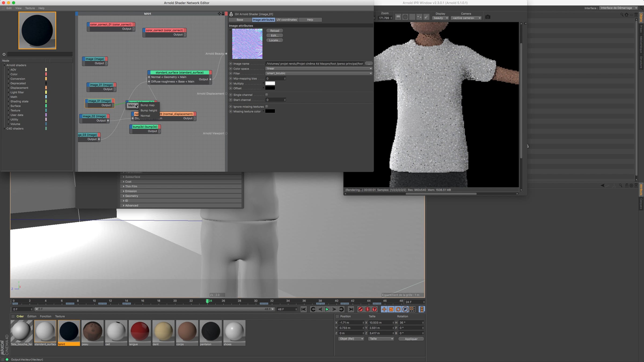Screen dimensions: 644x362
Task: Toggle the red autokeying icon
Action: tap(368, 309)
